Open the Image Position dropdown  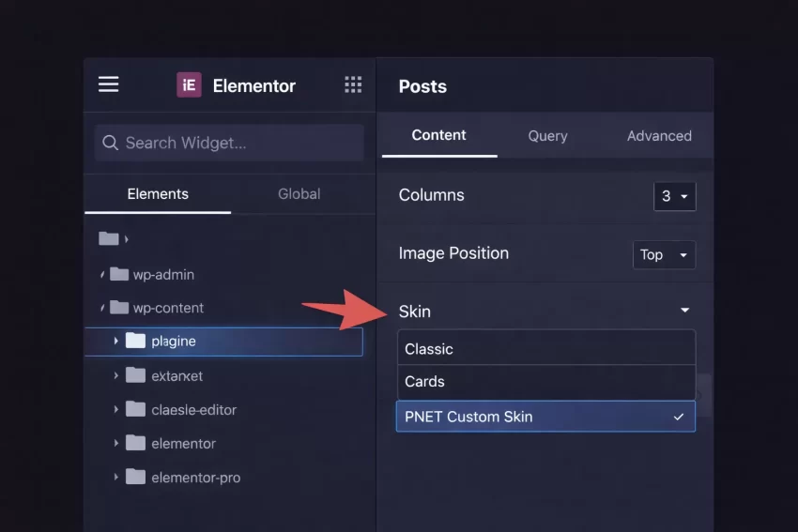click(664, 255)
